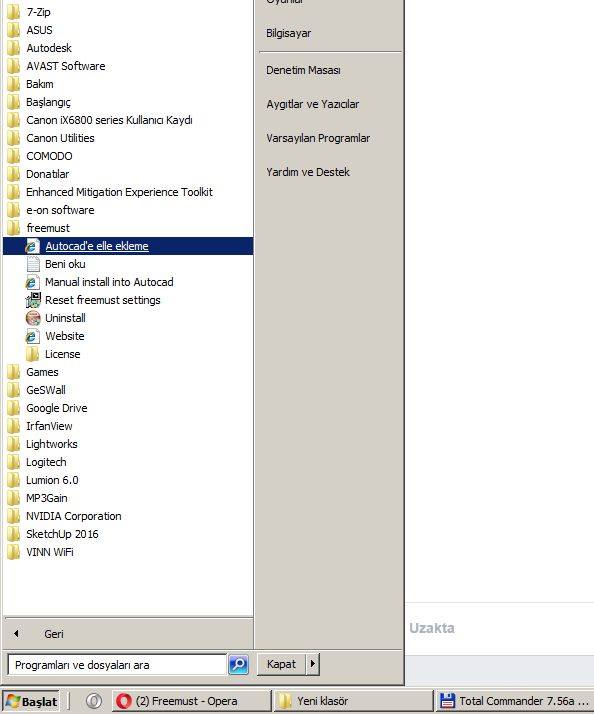Image resolution: width=594 pixels, height=714 pixels.
Task: Expand the SketchUp 2016 folder
Action: point(62,534)
